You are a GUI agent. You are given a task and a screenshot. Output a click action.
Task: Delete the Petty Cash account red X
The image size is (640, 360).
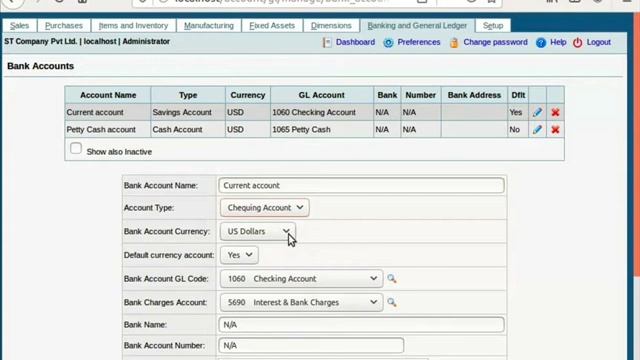tap(555, 130)
